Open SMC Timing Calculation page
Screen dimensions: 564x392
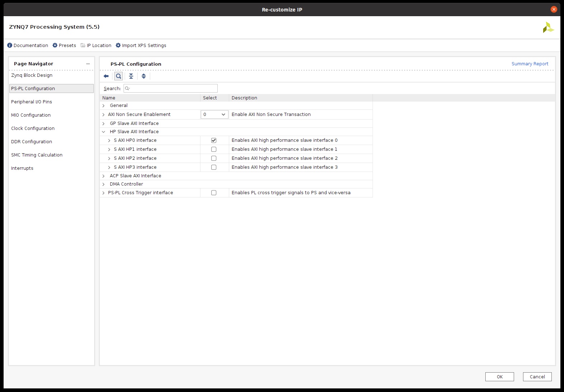(37, 155)
